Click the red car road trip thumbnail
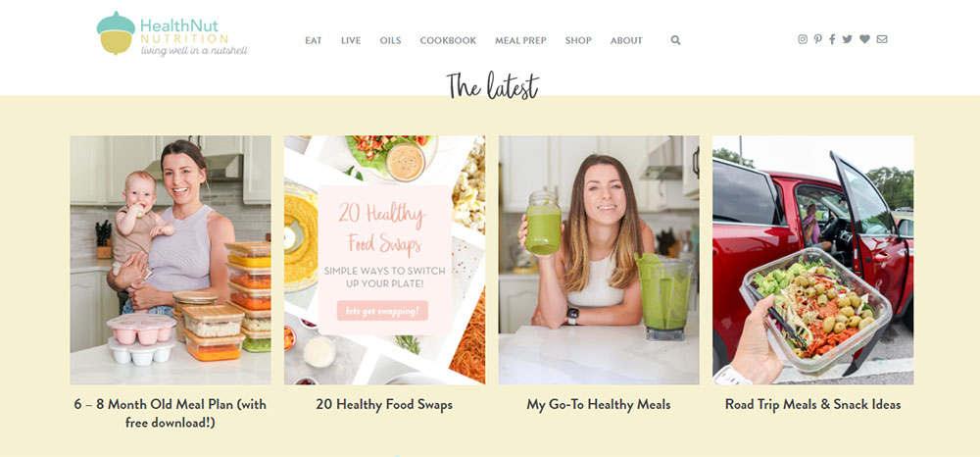The image size is (980, 457). tap(813, 260)
